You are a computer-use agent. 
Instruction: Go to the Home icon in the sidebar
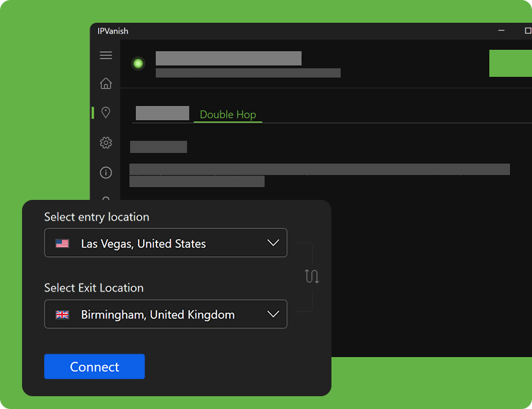(106, 83)
